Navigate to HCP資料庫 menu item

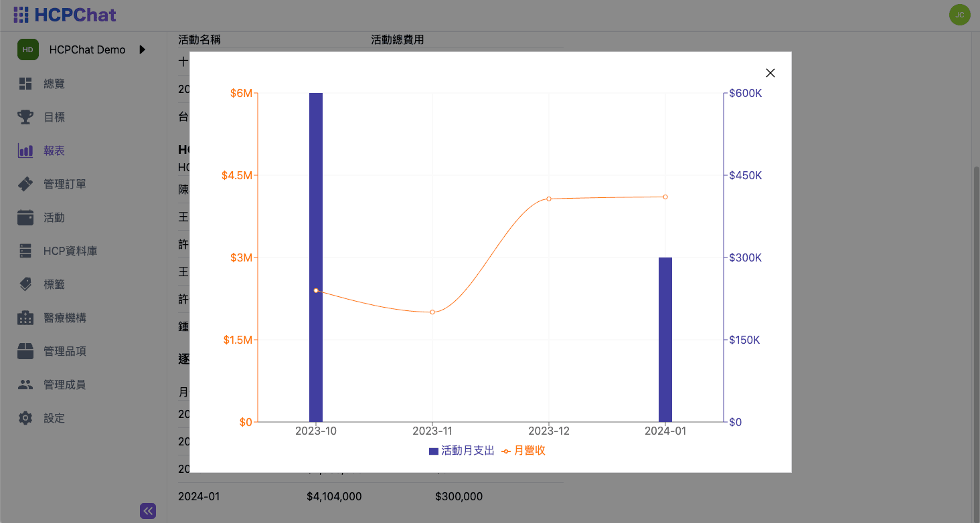(x=70, y=251)
